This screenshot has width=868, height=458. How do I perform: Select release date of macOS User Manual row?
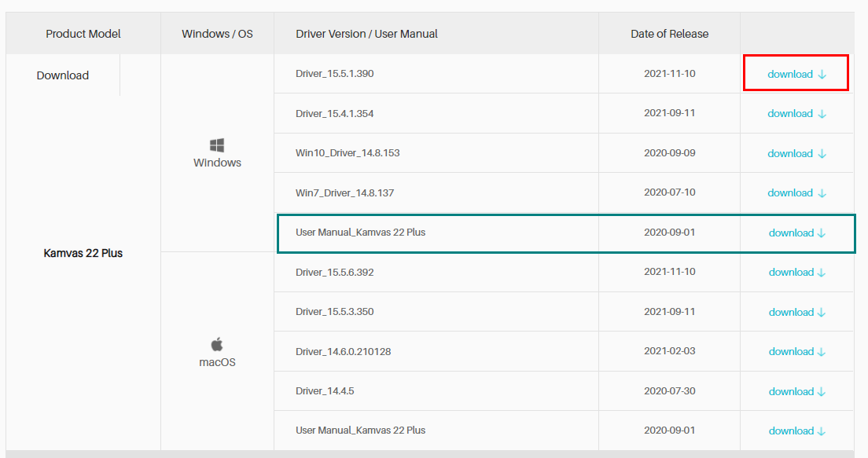click(669, 430)
